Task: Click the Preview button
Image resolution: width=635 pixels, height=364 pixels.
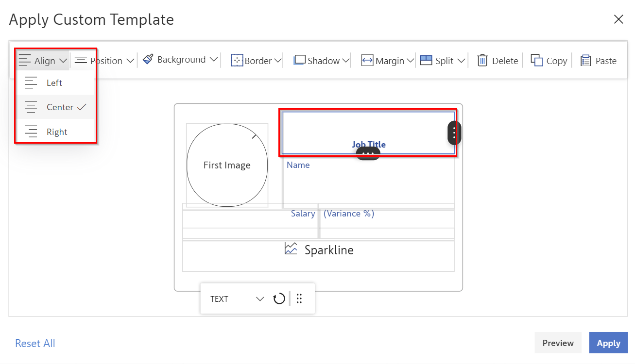Action: [558, 343]
